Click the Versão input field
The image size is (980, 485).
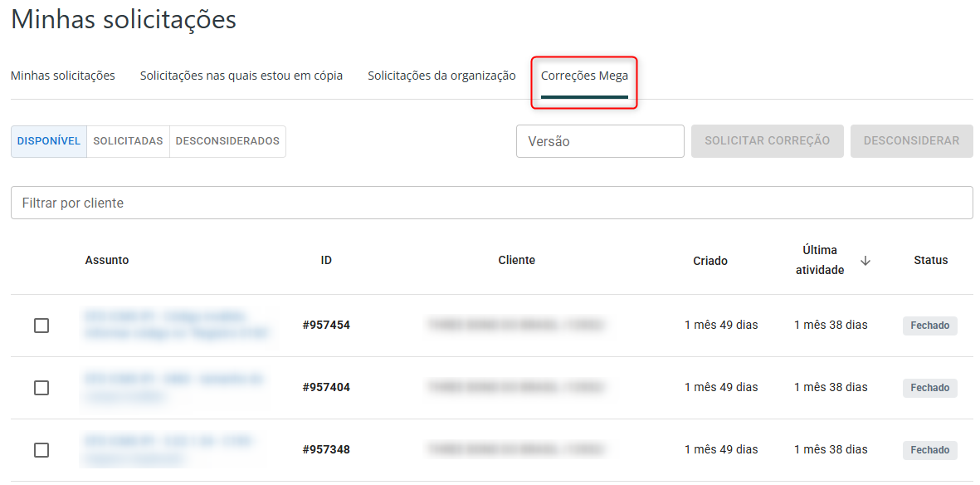coord(600,141)
